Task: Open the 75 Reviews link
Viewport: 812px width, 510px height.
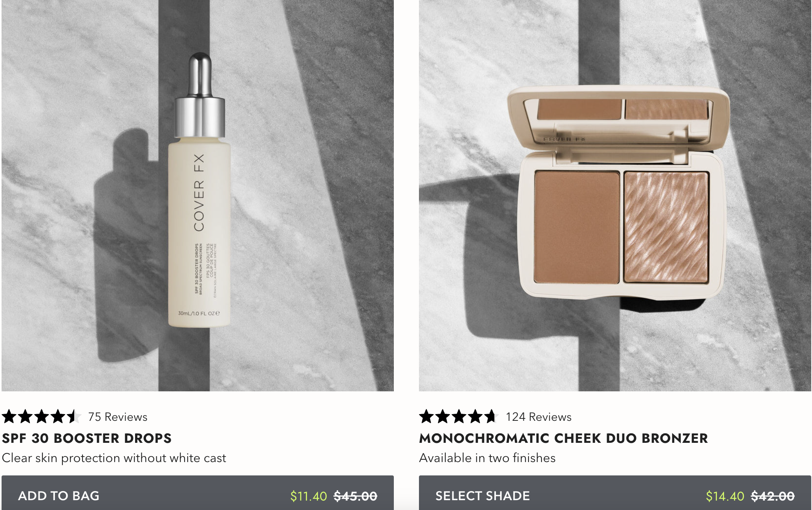Action: [x=118, y=417]
